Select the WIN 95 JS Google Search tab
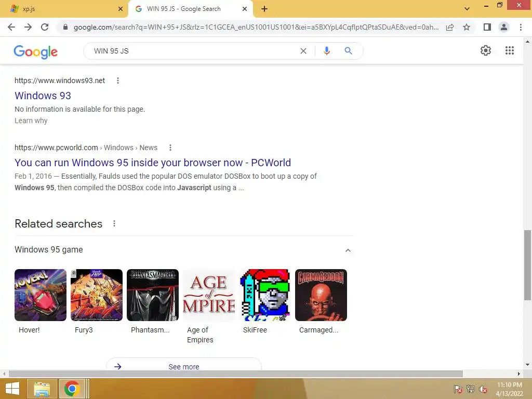The width and height of the screenshot is (532, 399). coord(191,9)
